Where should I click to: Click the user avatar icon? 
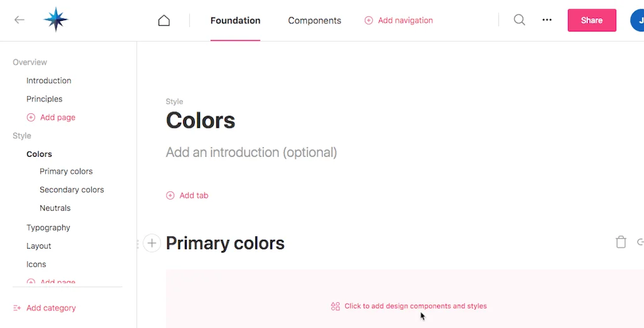tap(638, 20)
